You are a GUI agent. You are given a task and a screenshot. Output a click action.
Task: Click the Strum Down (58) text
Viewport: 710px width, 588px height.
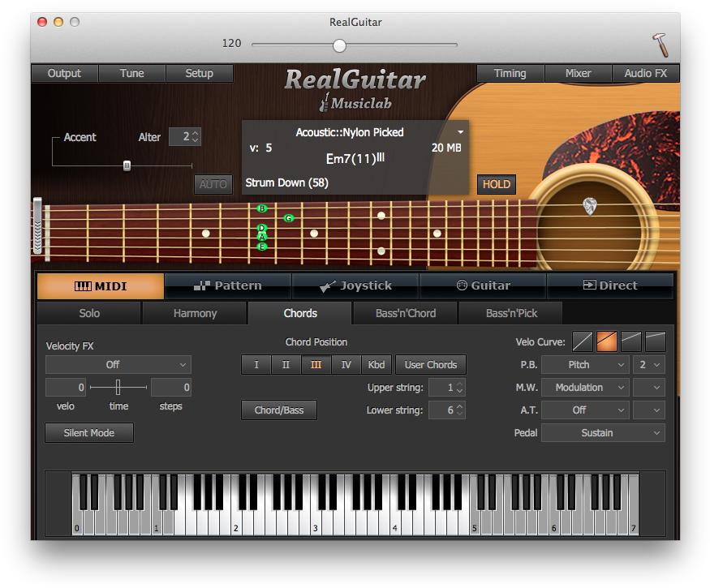point(286,182)
